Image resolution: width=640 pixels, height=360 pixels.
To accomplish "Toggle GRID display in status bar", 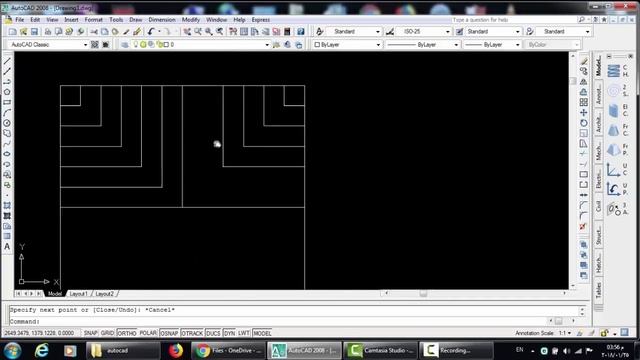I will (x=107, y=333).
